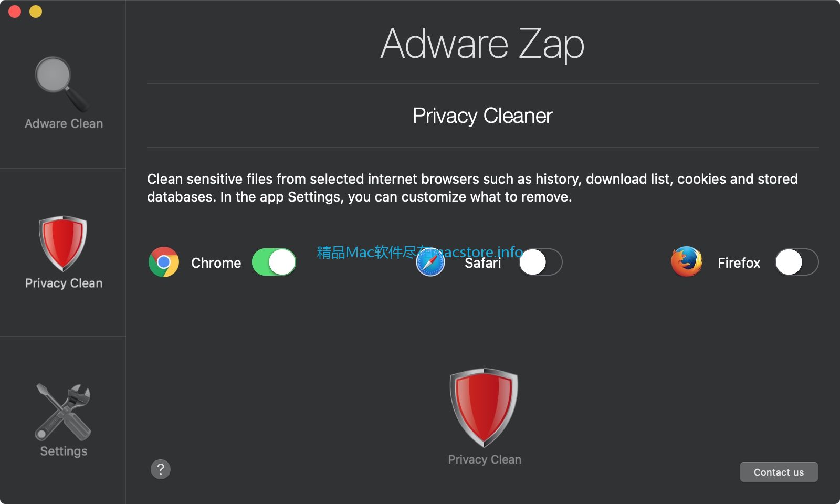Click the Chrome label text
This screenshot has height=504, width=840.
(x=216, y=262)
